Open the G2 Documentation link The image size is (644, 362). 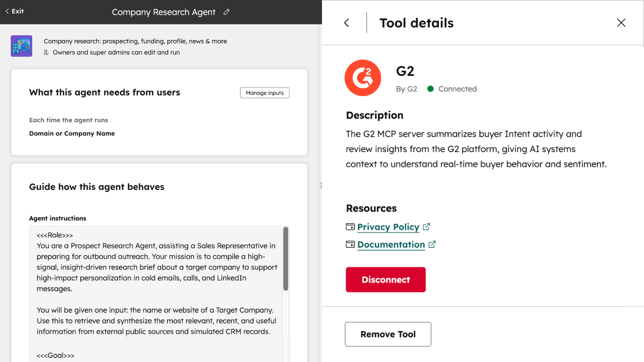(391, 245)
